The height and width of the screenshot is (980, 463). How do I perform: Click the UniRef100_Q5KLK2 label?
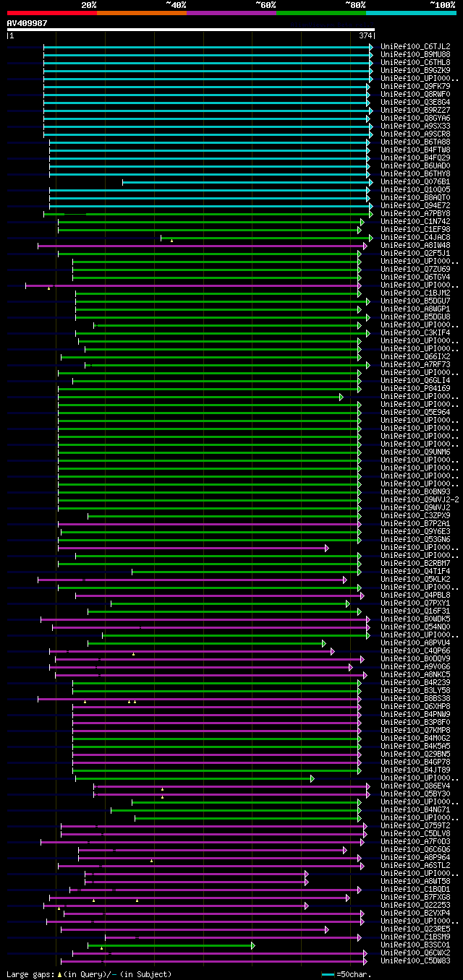tap(415, 579)
